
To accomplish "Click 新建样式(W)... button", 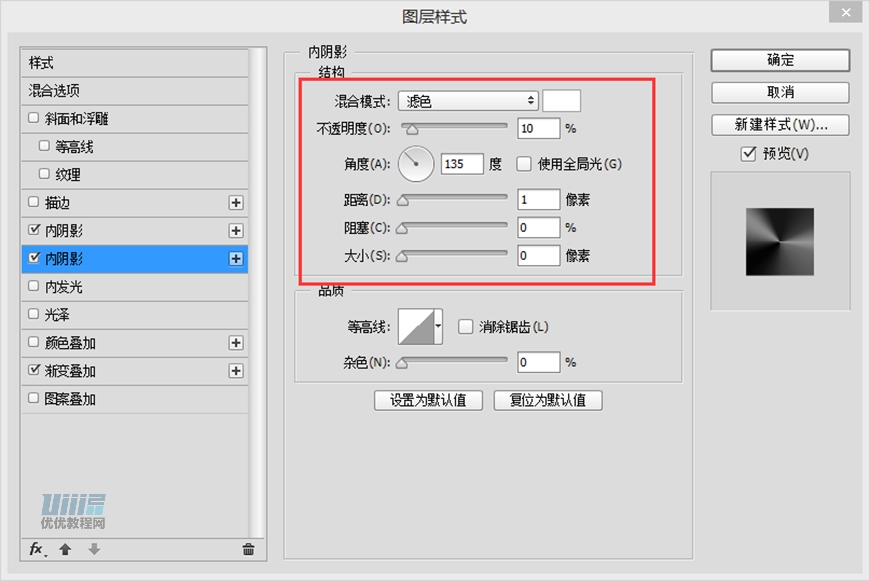I will (x=780, y=125).
